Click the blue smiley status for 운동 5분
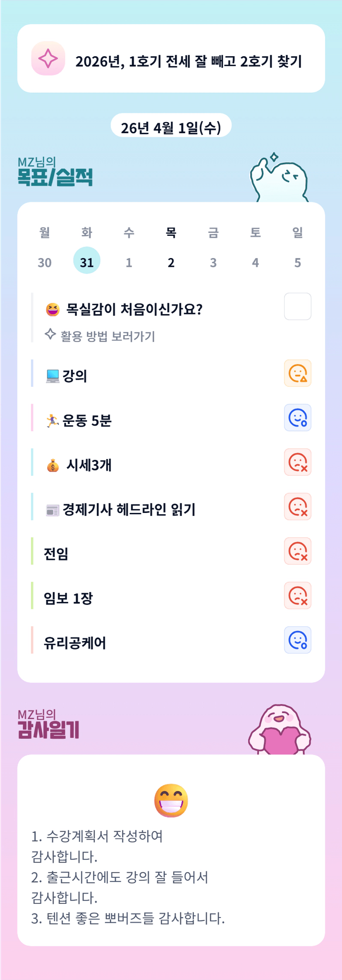342x980 pixels. (297, 418)
